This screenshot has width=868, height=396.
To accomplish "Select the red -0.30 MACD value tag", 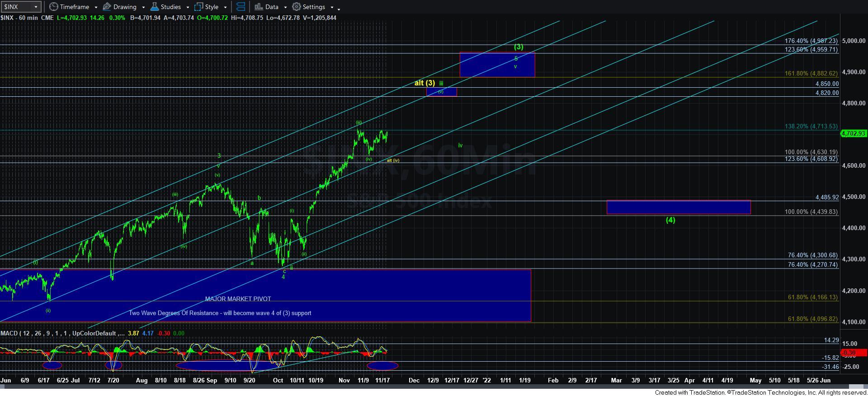I will (x=854, y=353).
